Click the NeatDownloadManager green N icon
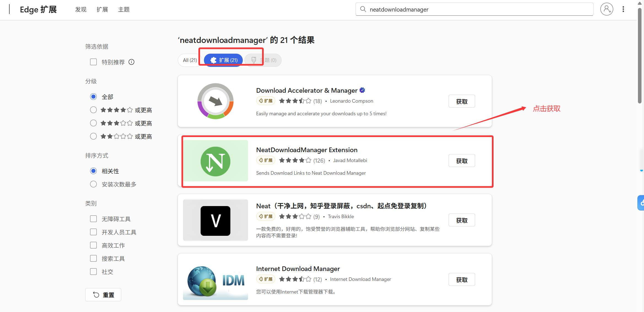The image size is (644, 312). (215, 161)
